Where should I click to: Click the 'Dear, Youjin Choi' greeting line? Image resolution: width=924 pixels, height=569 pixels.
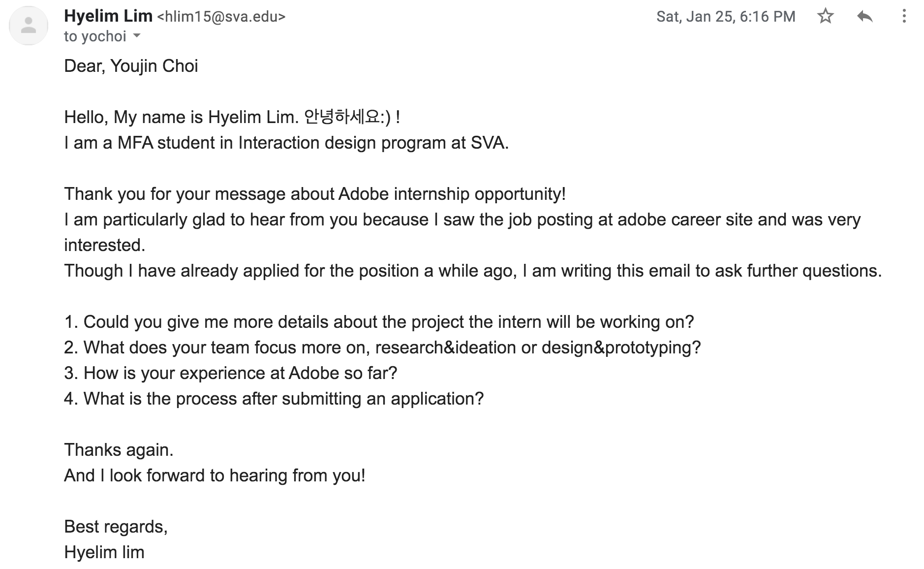[x=131, y=66]
